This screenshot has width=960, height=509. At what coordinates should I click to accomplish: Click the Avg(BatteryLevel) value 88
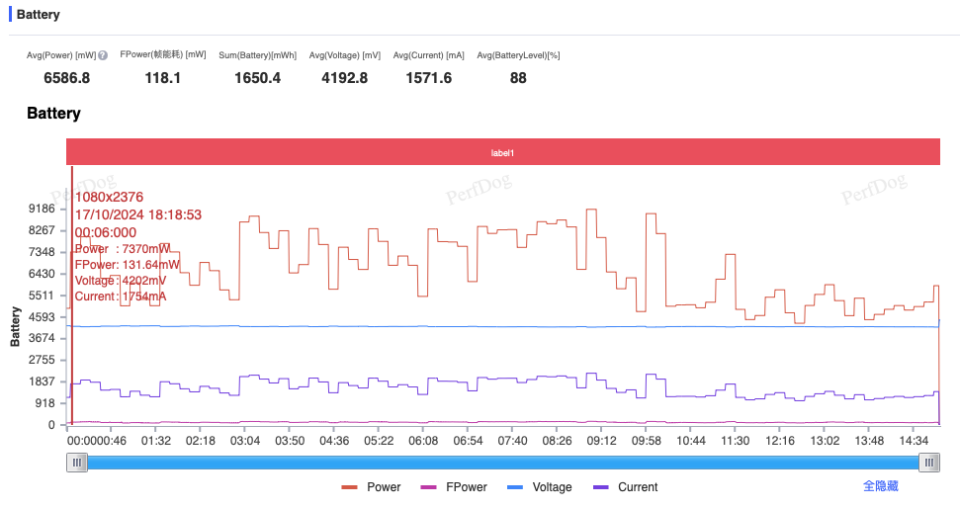click(518, 78)
